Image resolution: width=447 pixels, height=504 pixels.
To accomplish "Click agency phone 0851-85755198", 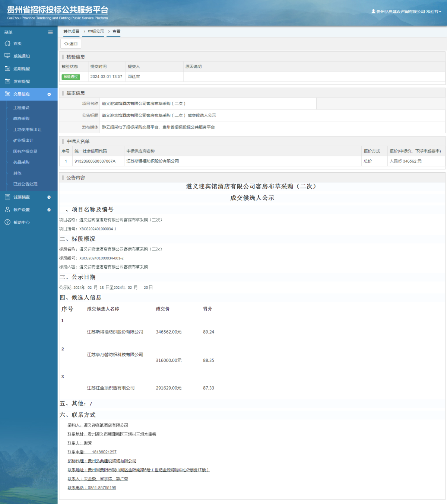I will coord(102,488).
